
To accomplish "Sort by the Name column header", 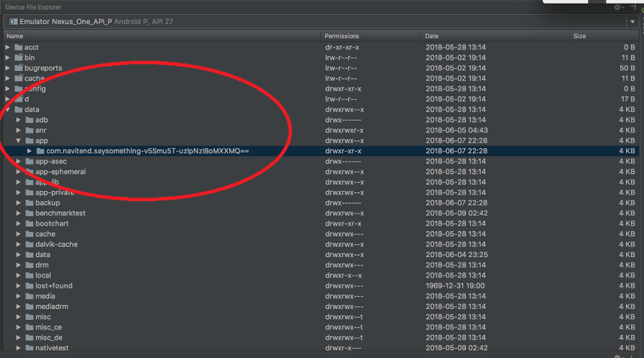I will (x=15, y=36).
